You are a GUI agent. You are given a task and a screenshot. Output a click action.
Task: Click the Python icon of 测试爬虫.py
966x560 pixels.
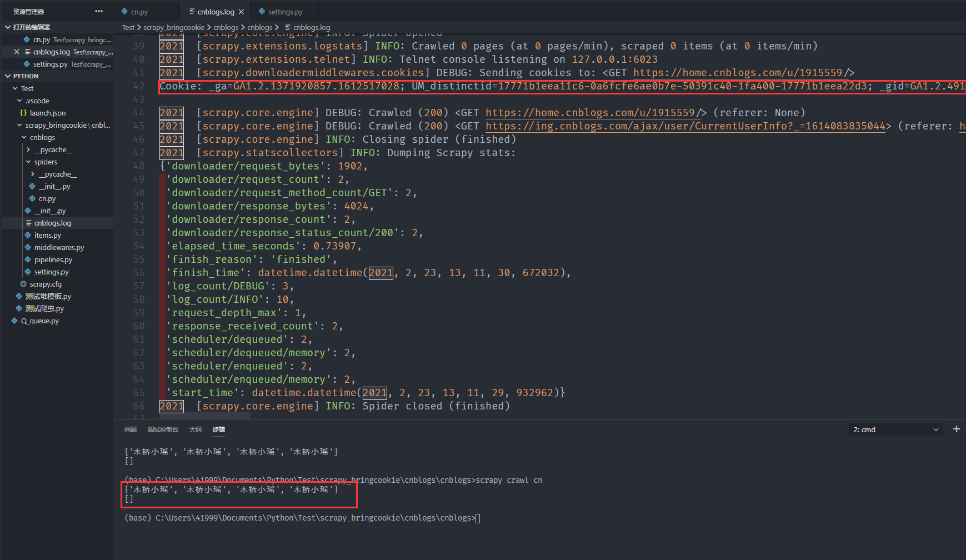[x=19, y=308]
